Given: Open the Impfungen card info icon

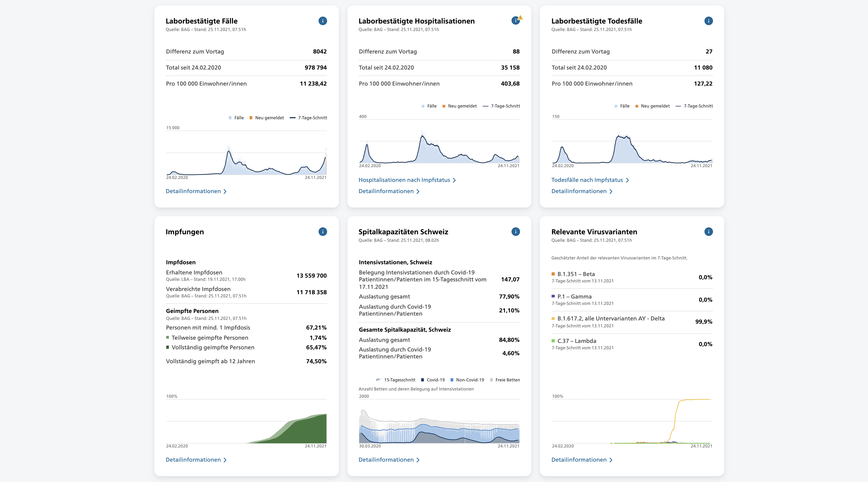Looking at the screenshot, I should (323, 232).
